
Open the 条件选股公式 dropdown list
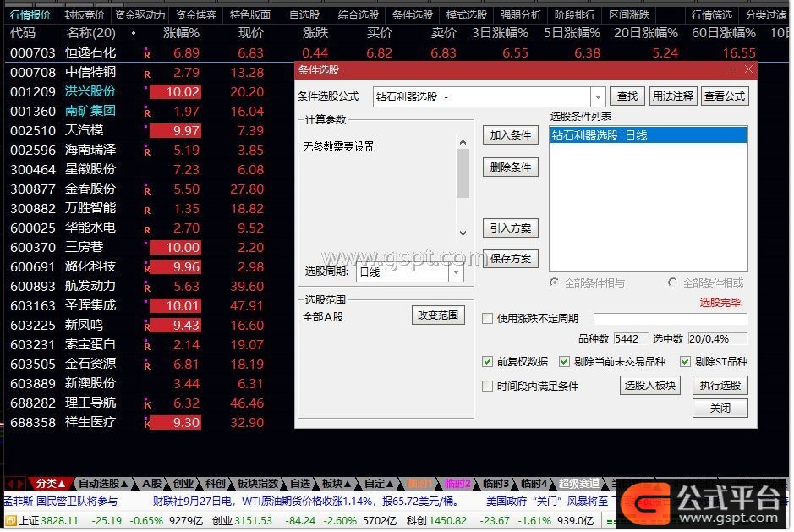tap(598, 96)
